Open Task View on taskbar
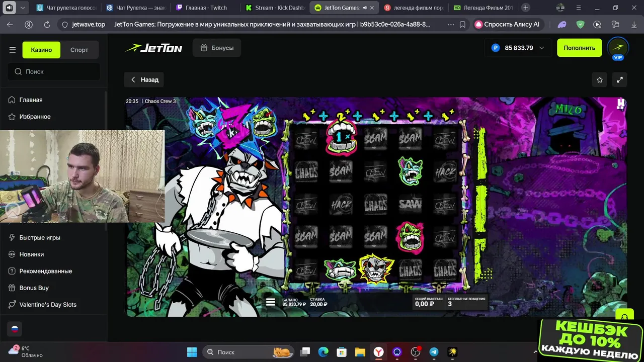The width and height of the screenshot is (644, 362). 305,352
